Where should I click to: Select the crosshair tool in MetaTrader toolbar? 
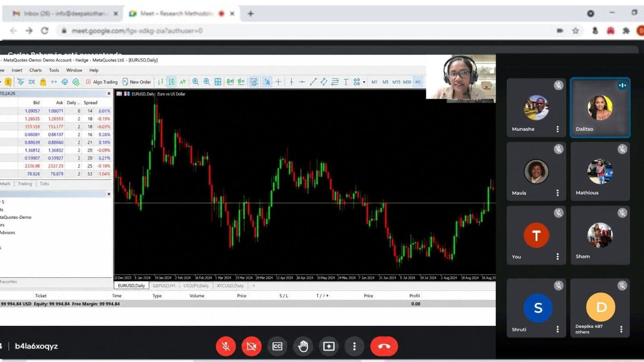[x=278, y=82]
